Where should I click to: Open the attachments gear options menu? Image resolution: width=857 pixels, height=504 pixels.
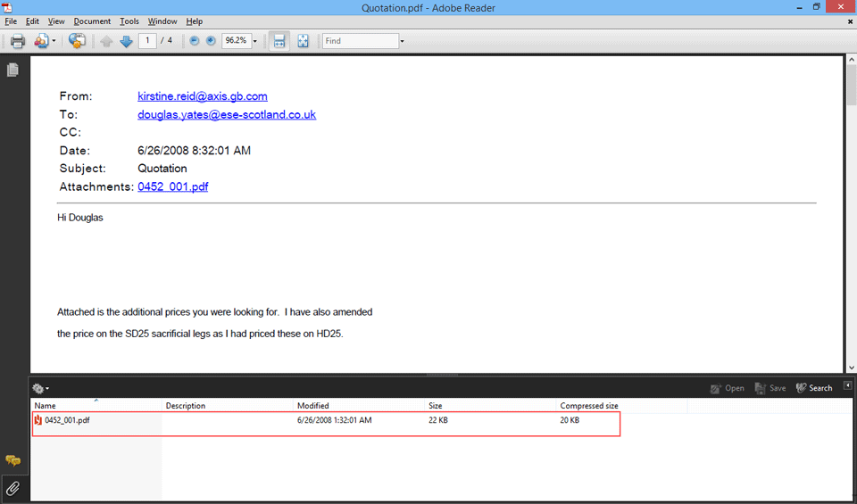[x=40, y=388]
